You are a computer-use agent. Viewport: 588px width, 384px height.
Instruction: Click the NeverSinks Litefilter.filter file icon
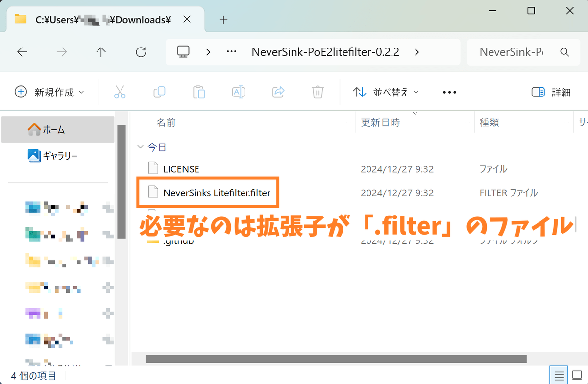coord(153,192)
